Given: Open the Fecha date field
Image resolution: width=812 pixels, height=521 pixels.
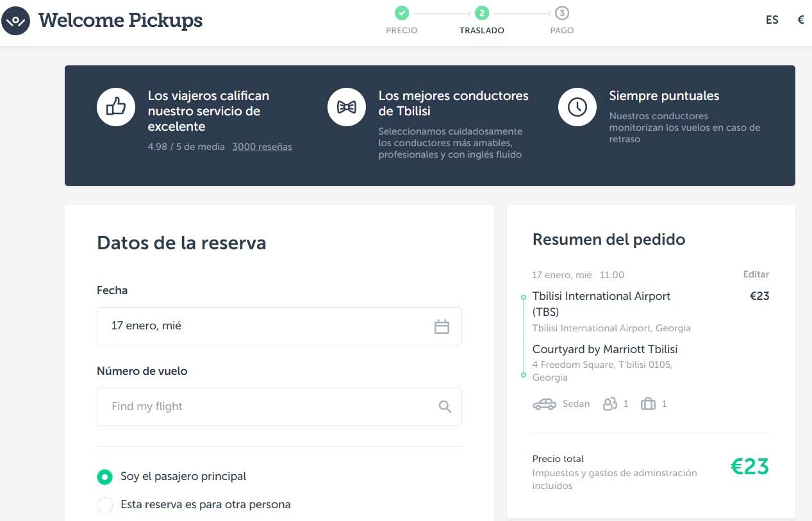Looking at the screenshot, I should point(279,326).
